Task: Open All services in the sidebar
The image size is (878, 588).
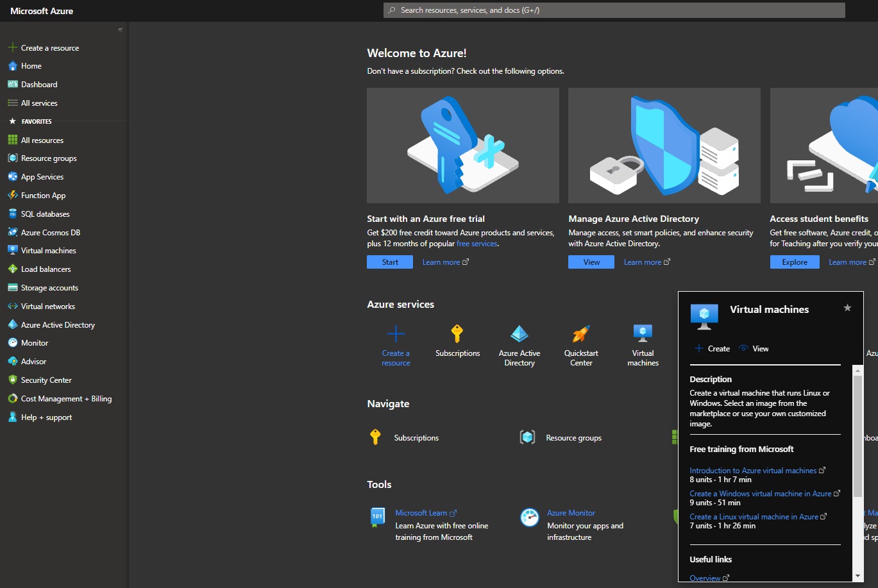Action: [39, 103]
